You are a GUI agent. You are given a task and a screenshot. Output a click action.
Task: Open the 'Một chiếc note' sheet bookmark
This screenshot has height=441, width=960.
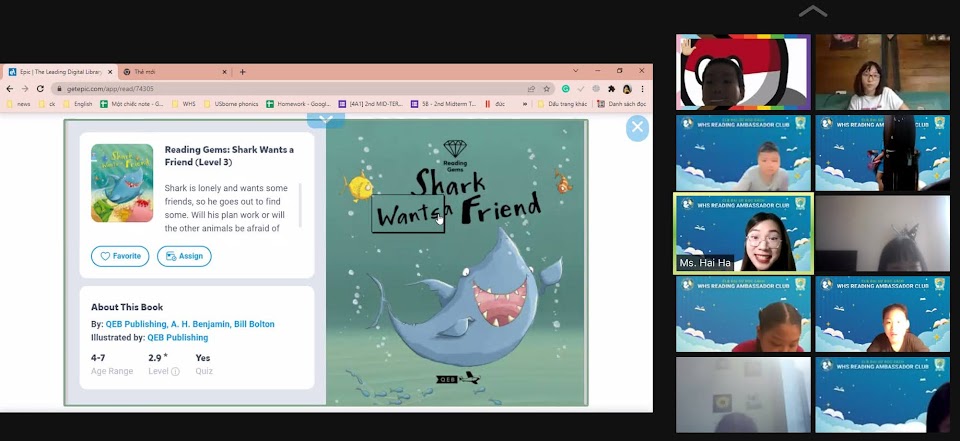point(132,104)
